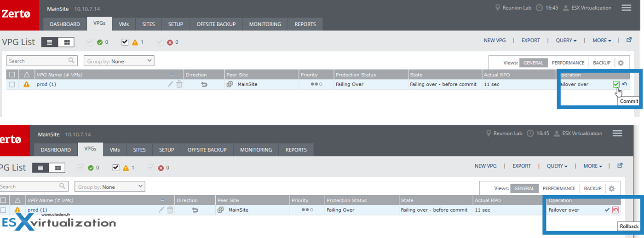
Task: Click the pencil edit icon in bottom screenshot's prod row
Action: click(161, 210)
